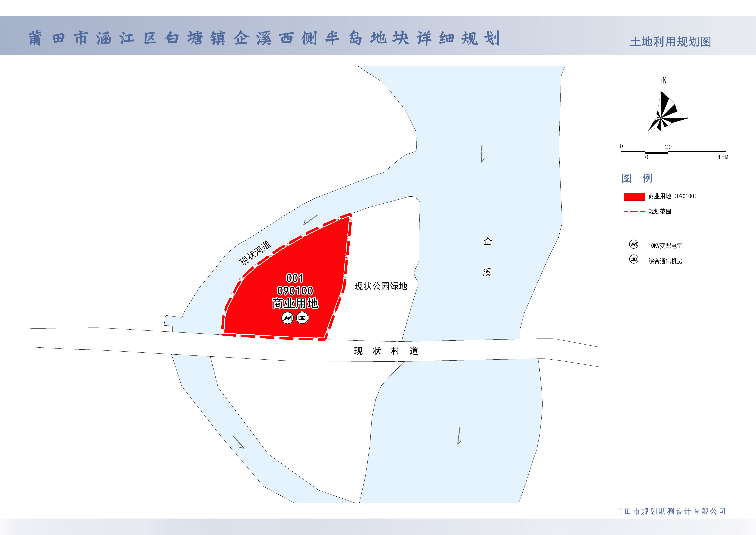
Task: Click the flow arrow above the 企 label
Action: point(482,154)
